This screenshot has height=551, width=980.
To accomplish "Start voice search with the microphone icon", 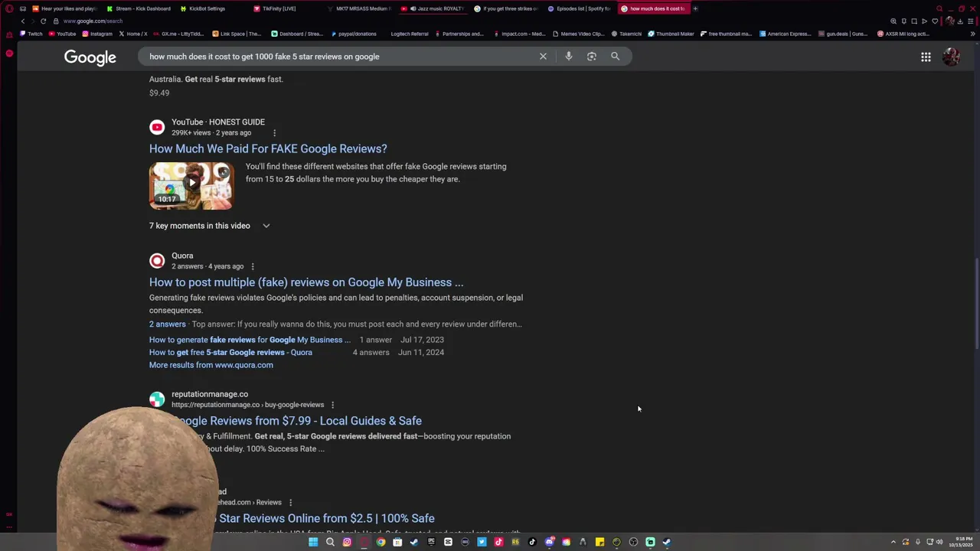I will pos(568,56).
